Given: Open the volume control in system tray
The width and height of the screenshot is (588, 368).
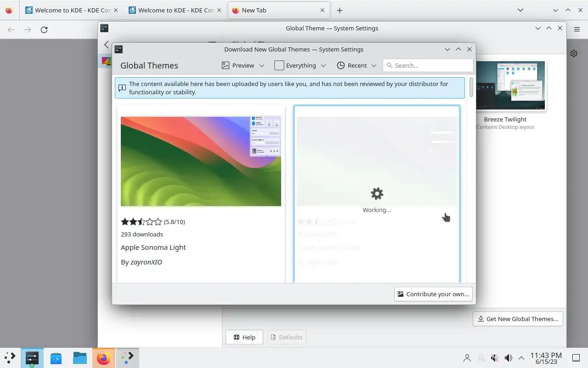Looking at the screenshot, I should click(x=509, y=358).
